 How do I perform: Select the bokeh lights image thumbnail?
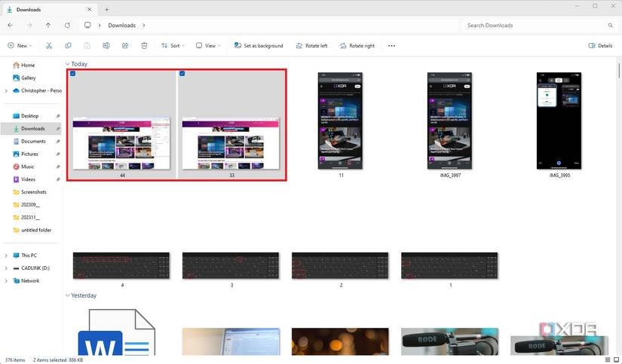tap(340, 341)
